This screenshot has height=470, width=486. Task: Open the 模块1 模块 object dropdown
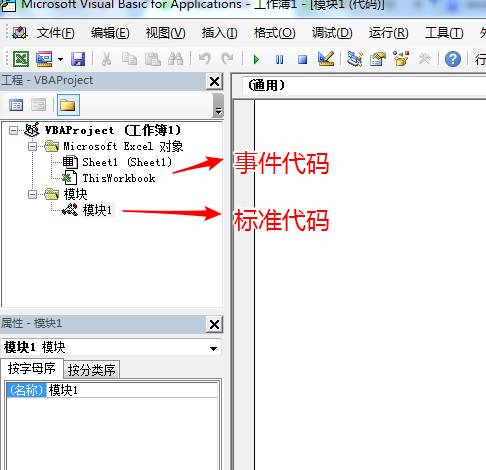(x=213, y=349)
